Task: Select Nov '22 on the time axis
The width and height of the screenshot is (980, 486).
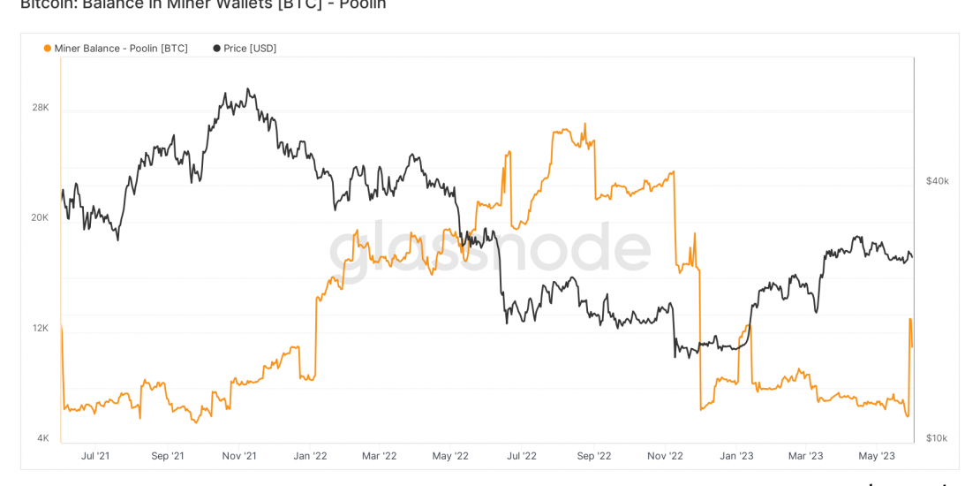Action: click(665, 456)
